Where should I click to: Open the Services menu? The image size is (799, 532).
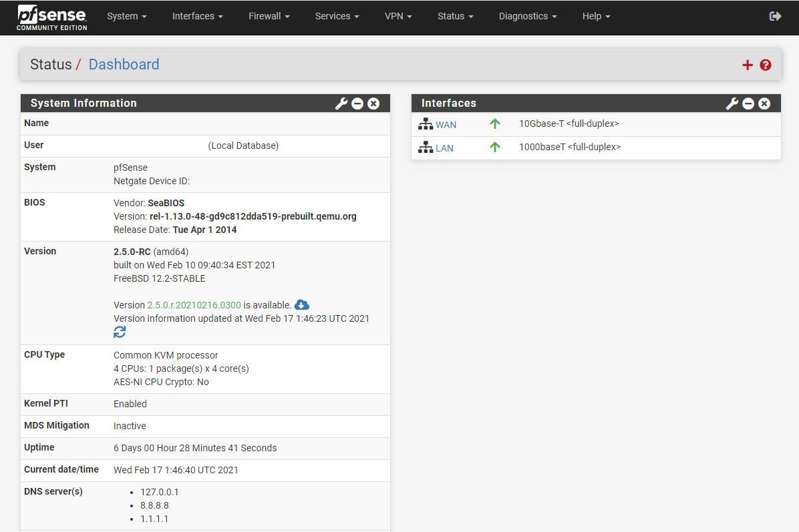(337, 16)
